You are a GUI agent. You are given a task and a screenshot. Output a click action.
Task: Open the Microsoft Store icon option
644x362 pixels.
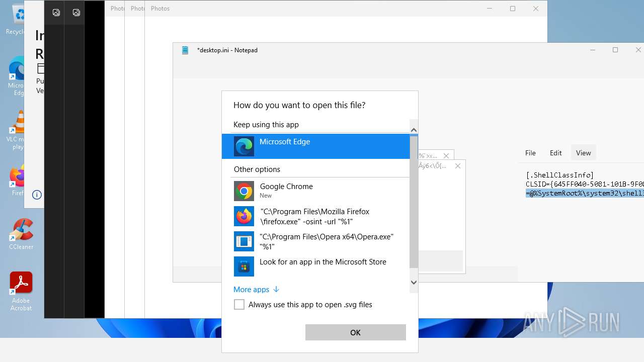click(x=244, y=266)
